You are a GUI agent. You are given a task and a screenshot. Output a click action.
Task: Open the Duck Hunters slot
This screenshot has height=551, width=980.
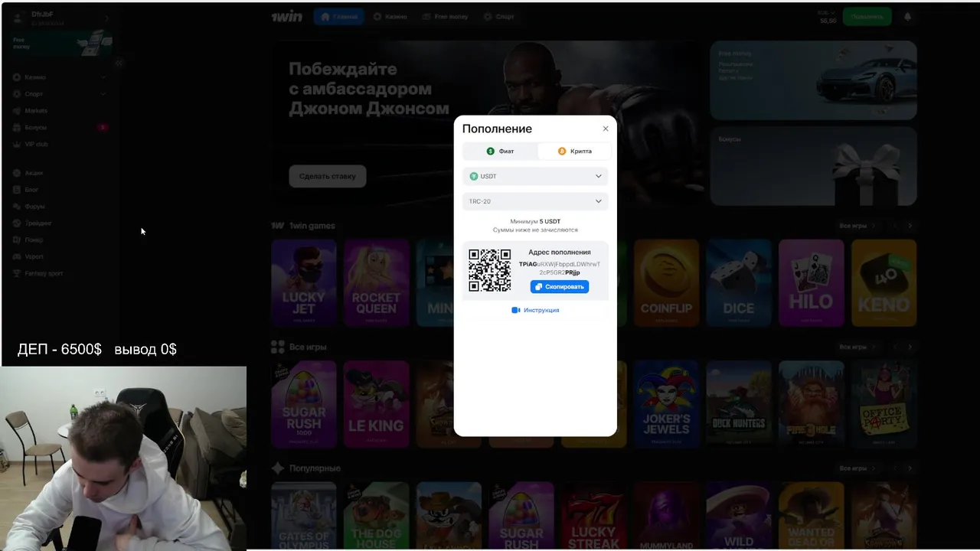click(x=739, y=404)
